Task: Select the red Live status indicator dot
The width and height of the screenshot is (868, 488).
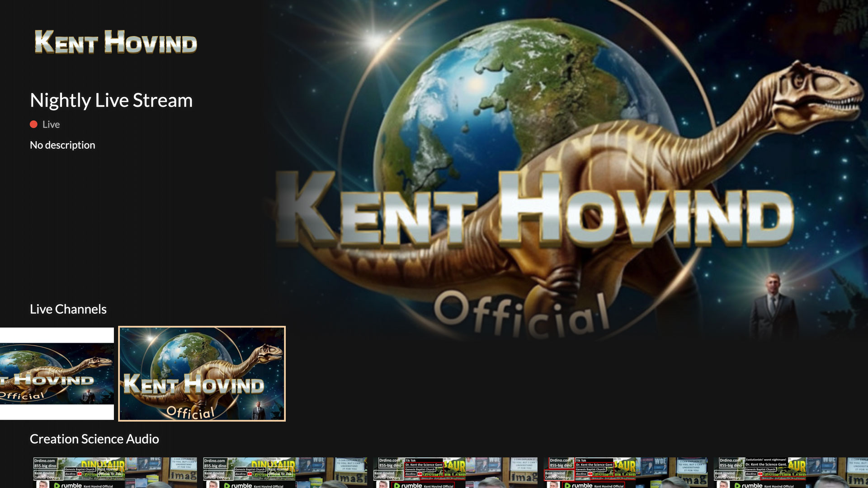Action: pyautogui.click(x=34, y=124)
